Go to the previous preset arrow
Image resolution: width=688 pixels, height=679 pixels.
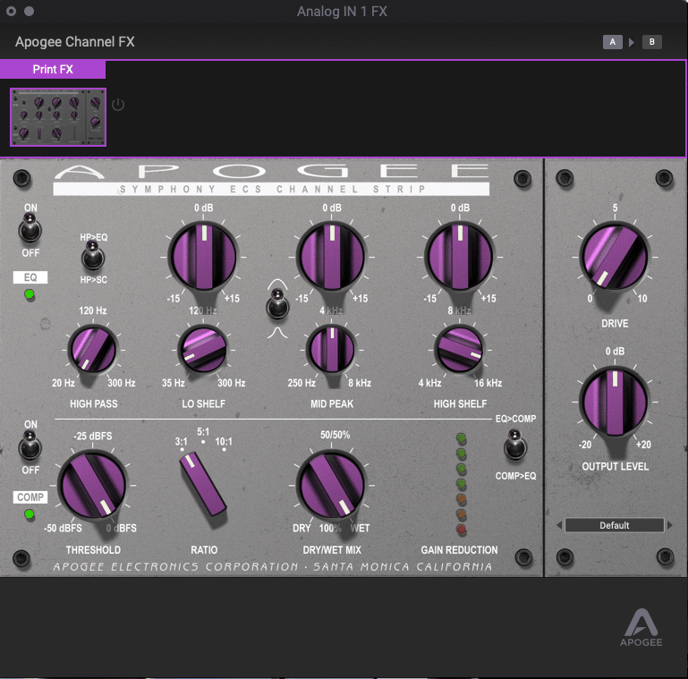coord(559,525)
